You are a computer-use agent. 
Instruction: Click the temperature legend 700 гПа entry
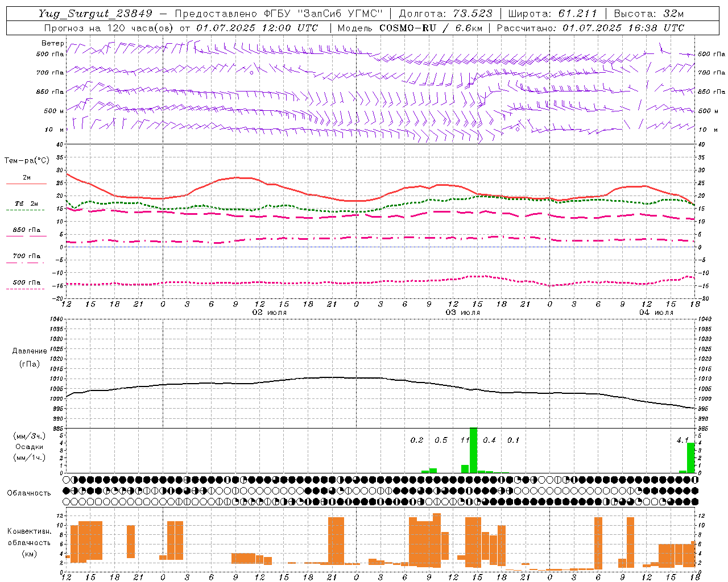(x=26, y=256)
